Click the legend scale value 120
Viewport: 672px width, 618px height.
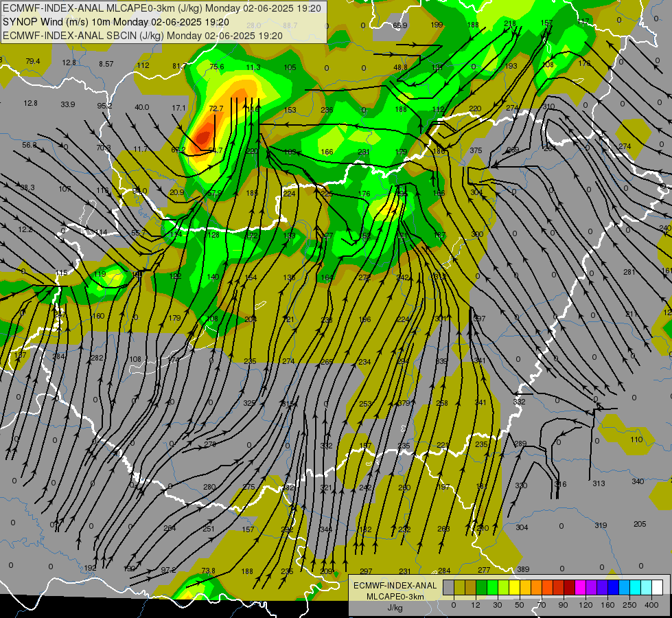586,605
